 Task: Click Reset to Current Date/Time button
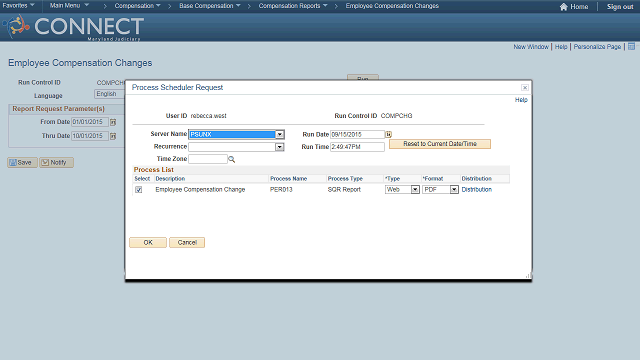440,144
